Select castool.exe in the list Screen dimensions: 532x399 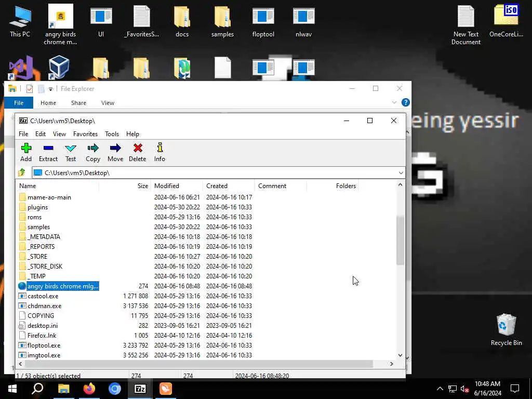(43, 296)
